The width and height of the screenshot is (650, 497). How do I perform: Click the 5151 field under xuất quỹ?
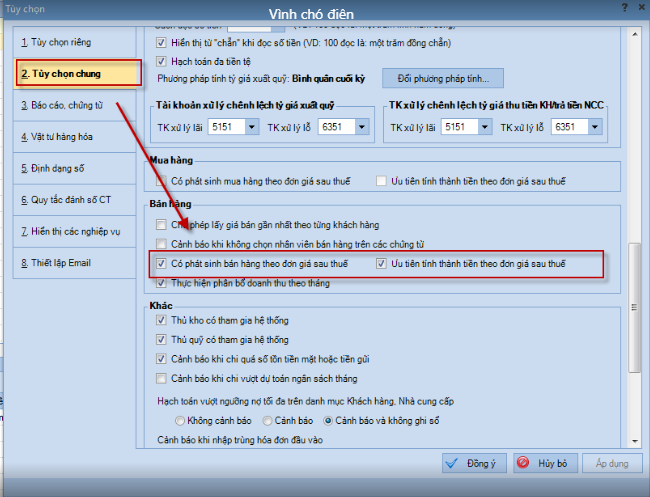click(x=226, y=127)
